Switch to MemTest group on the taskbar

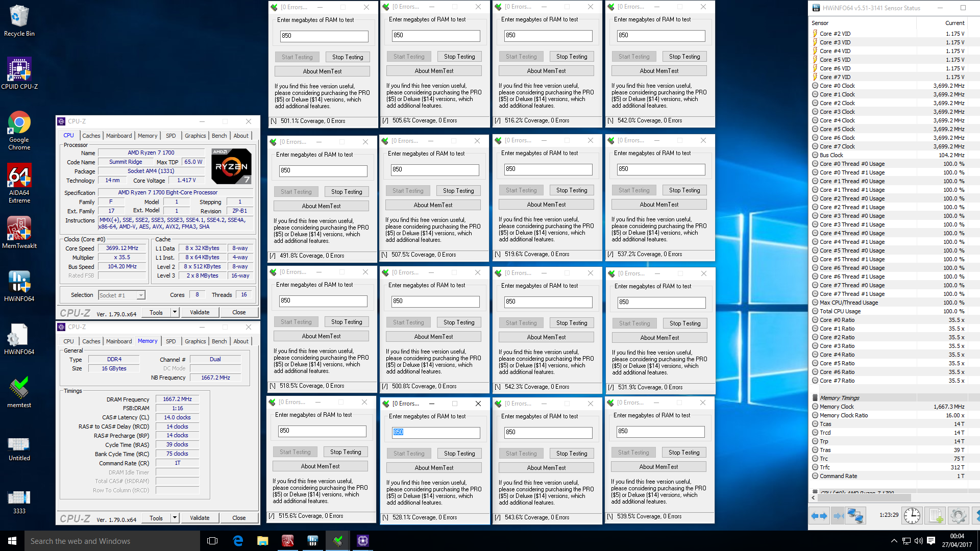coord(338,541)
